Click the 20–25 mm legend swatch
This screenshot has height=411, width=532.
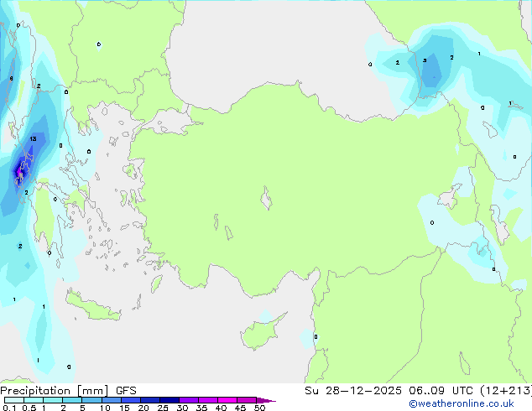[x=149, y=400]
